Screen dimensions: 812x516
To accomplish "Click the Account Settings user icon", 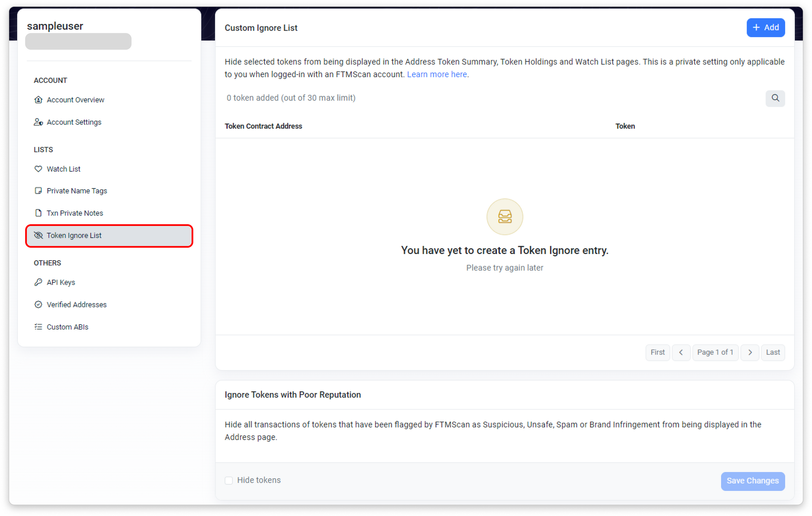I will coord(38,122).
